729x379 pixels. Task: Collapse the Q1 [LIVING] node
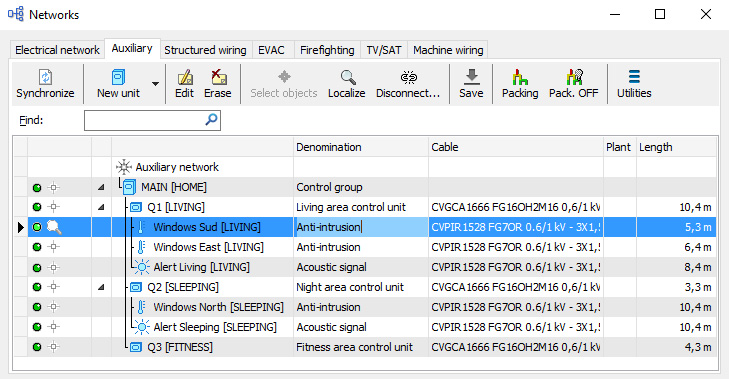101,207
